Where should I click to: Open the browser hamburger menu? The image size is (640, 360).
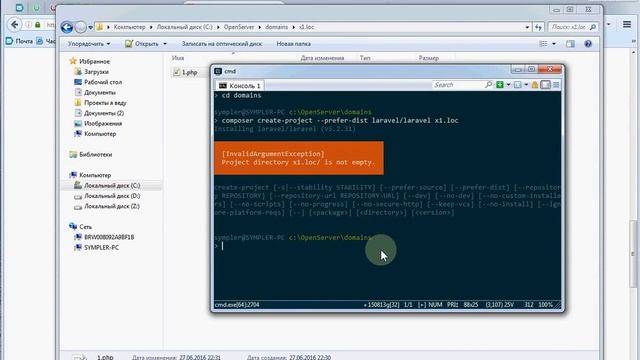click(x=627, y=24)
